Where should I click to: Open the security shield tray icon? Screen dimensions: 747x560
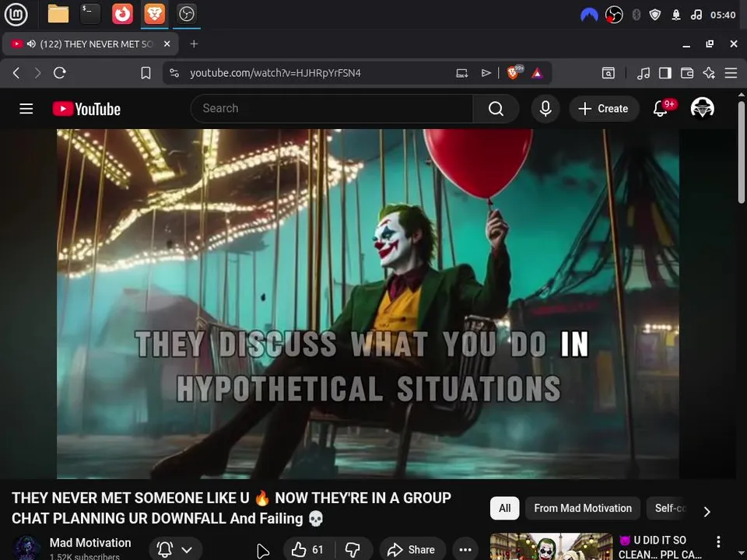[655, 16]
